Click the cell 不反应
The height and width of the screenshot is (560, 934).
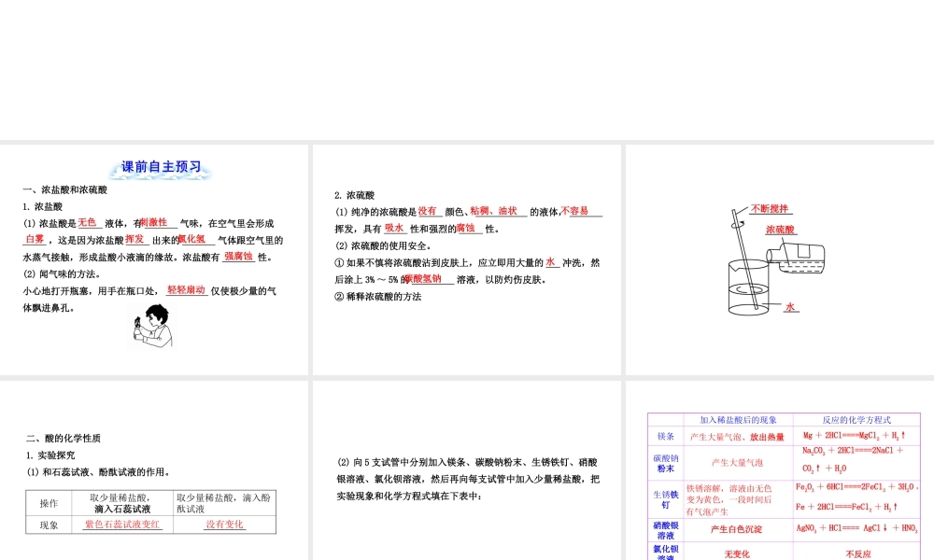point(857,554)
